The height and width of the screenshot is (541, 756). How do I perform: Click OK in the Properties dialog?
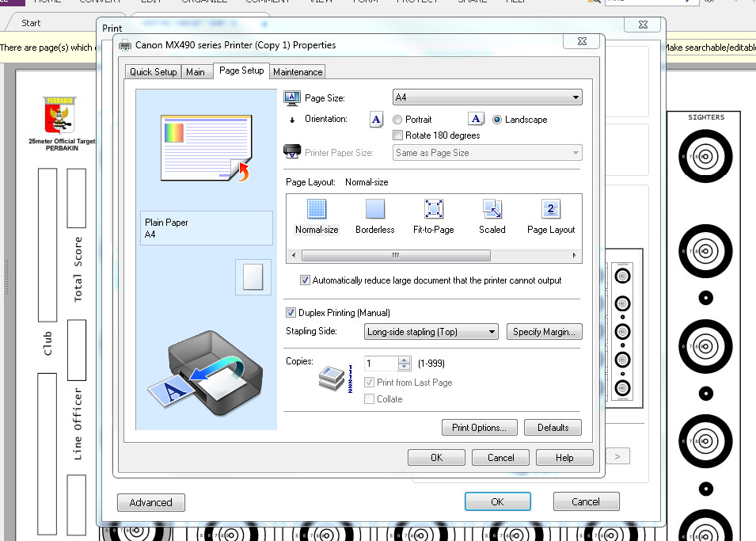coord(436,458)
